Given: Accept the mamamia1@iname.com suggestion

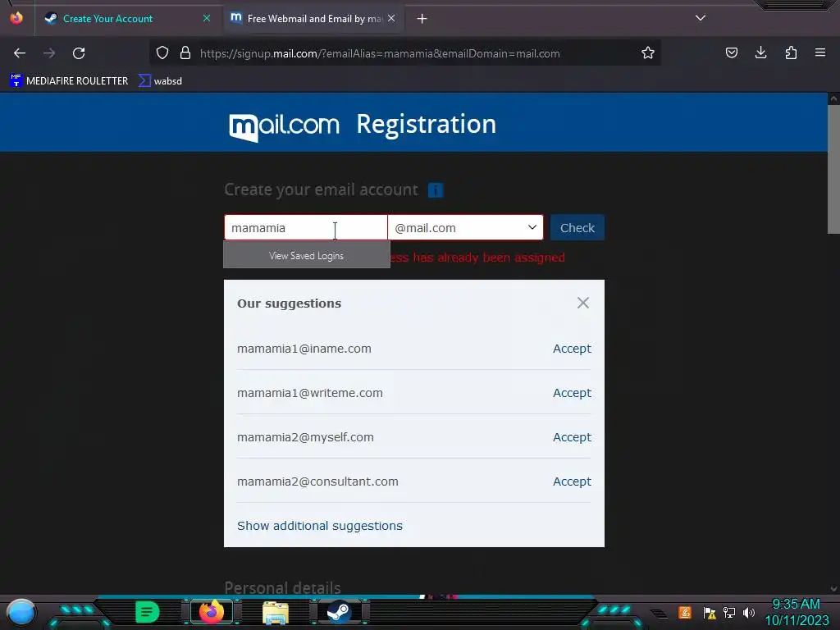Looking at the screenshot, I should click(572, 349).
